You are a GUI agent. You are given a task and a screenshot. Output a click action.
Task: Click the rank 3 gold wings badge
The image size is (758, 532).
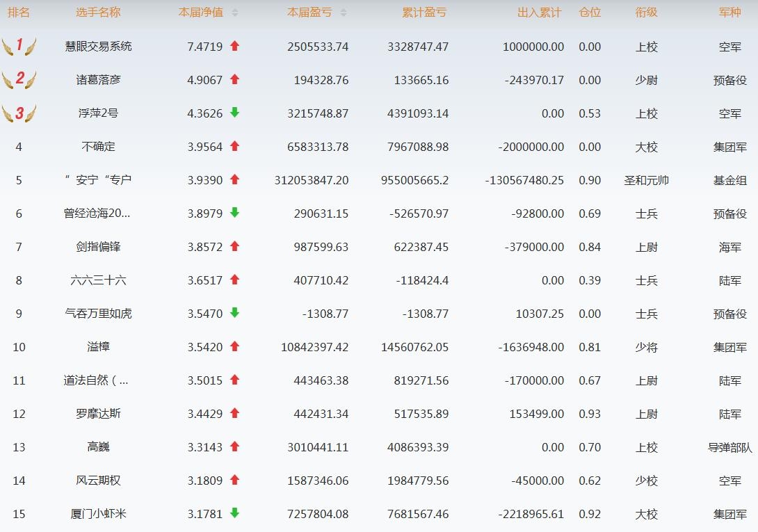tap(19, 113)
